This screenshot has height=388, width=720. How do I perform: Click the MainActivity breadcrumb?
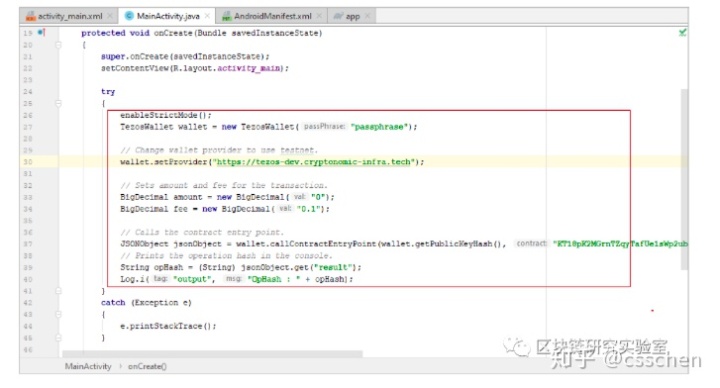(88, 366)
